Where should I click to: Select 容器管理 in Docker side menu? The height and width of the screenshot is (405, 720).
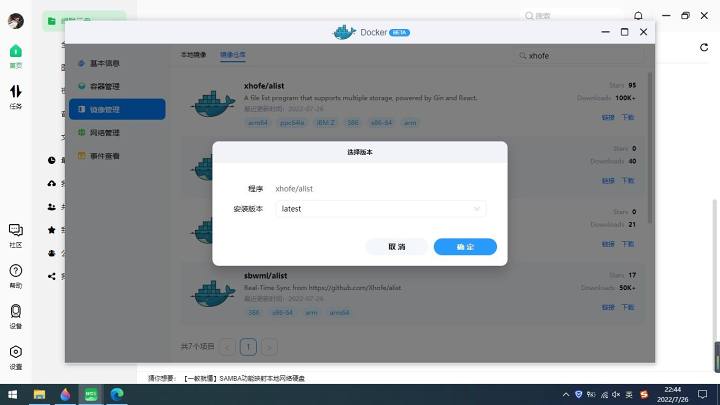[117, 86]
